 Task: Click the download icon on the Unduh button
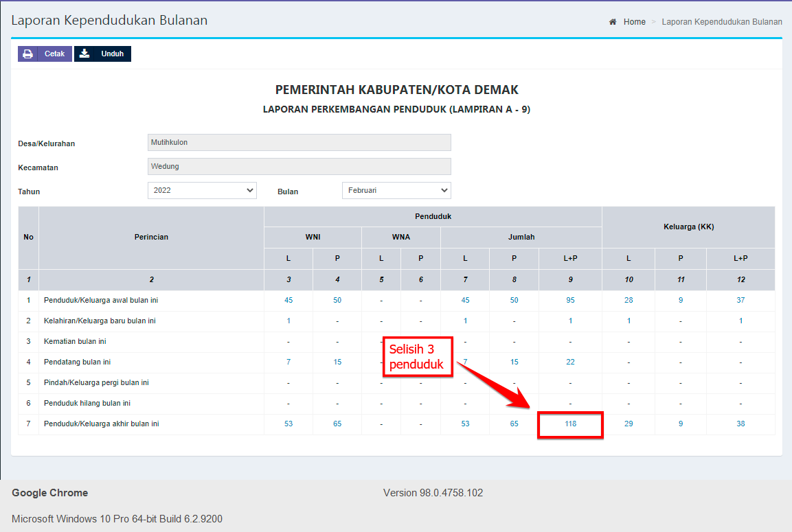(85, 54)
